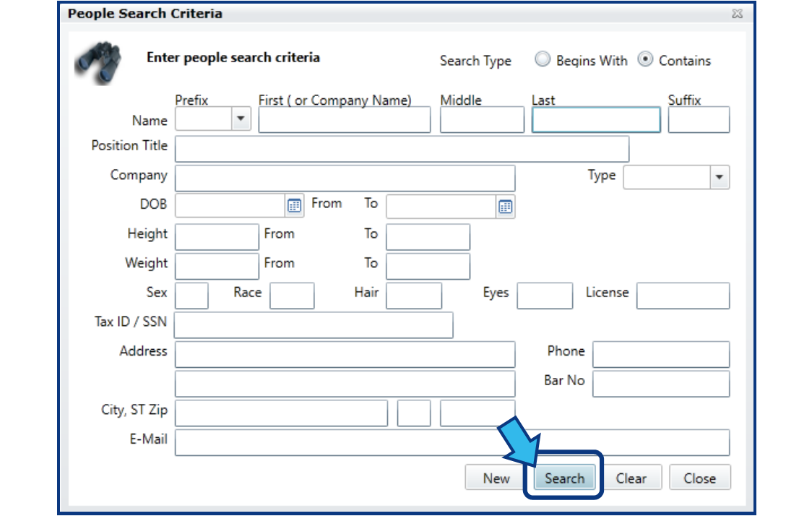Click the Type combo box text area
The height and width of the screenshot is (516, 812).
point(667,177)
